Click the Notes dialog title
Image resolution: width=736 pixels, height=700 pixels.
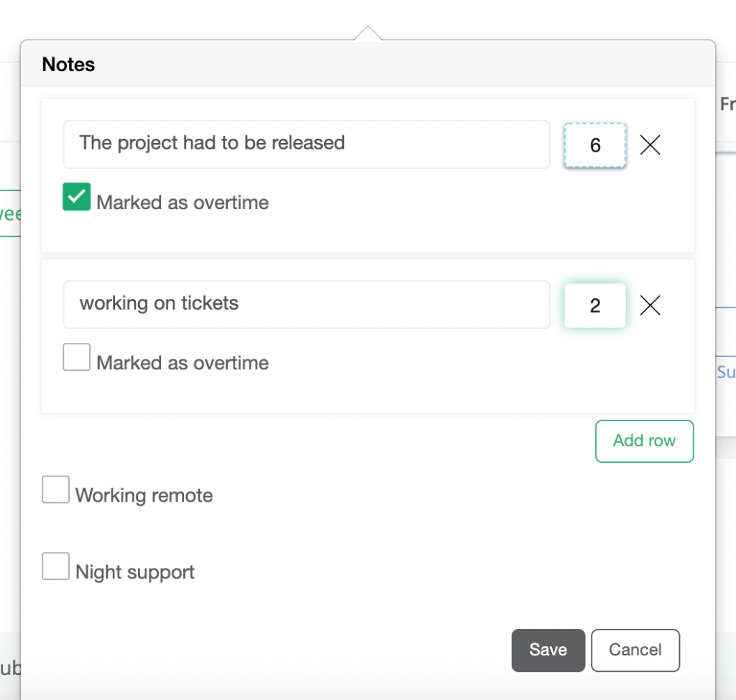[68, 65]
